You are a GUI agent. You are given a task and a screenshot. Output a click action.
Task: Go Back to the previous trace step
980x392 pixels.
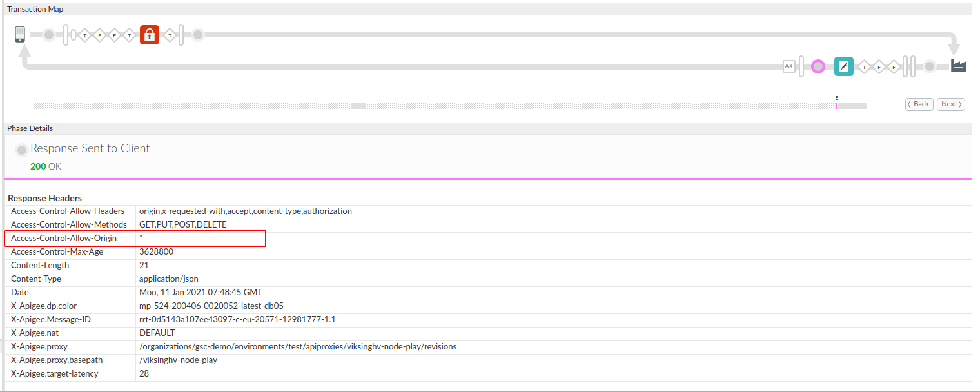point(919,104)
